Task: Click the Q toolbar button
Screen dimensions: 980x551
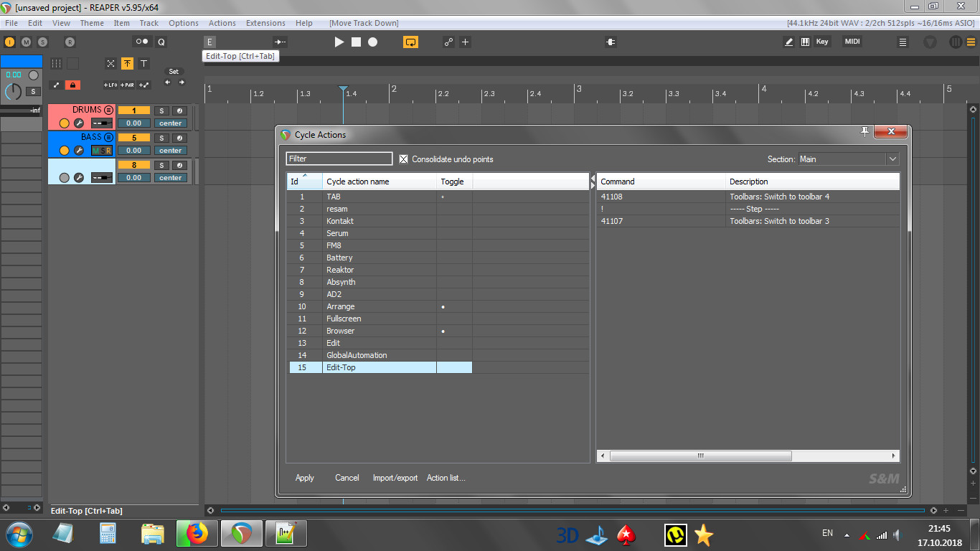Action: [161, 42]
